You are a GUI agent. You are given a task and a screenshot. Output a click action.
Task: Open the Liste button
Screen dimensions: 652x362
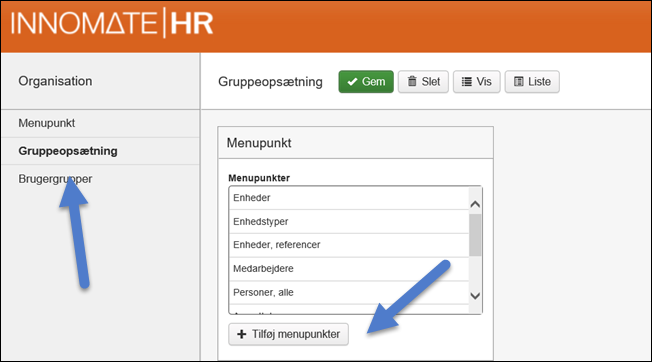click(532, 81)
